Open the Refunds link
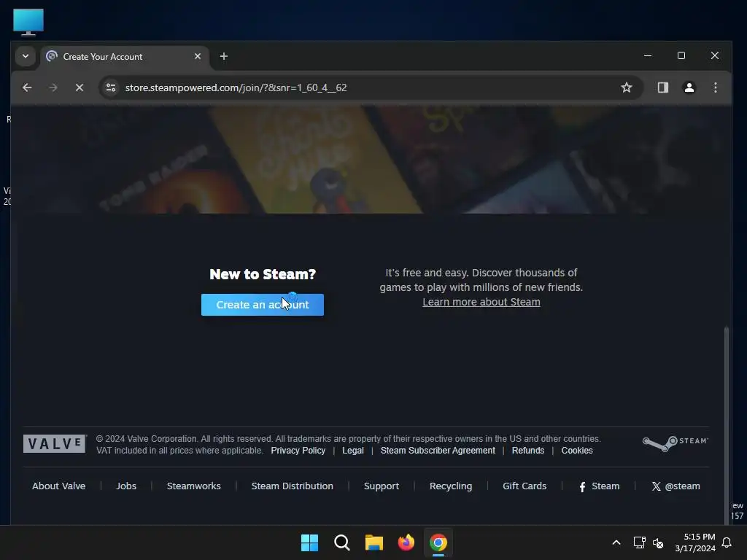This screenshot has height=560, width=747. click(528, 451)
